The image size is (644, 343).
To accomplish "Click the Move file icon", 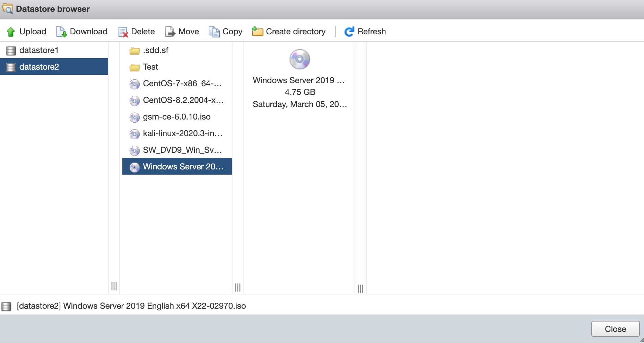I will coord(170,32).
